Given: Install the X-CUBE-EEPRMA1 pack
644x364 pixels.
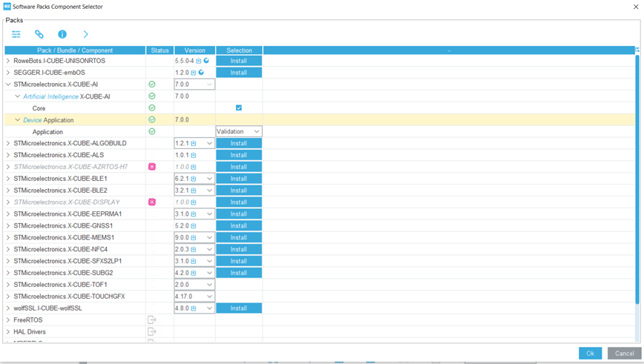Looking at the screenshot, I should point(239,214).
